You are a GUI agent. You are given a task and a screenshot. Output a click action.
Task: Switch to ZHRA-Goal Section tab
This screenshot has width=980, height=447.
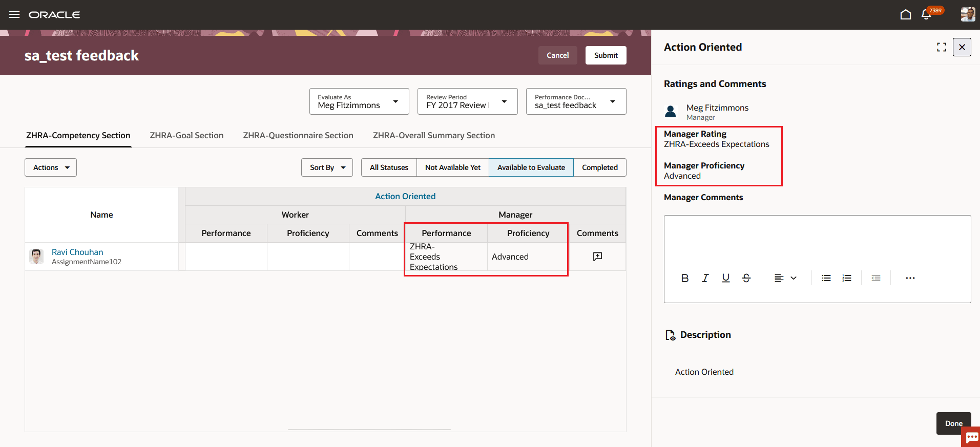[186, 136]
